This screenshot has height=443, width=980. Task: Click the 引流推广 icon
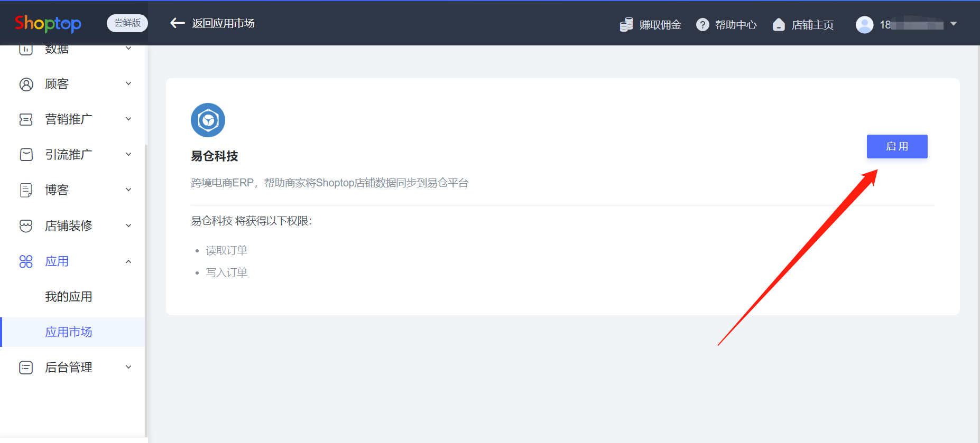coord(26,155)
